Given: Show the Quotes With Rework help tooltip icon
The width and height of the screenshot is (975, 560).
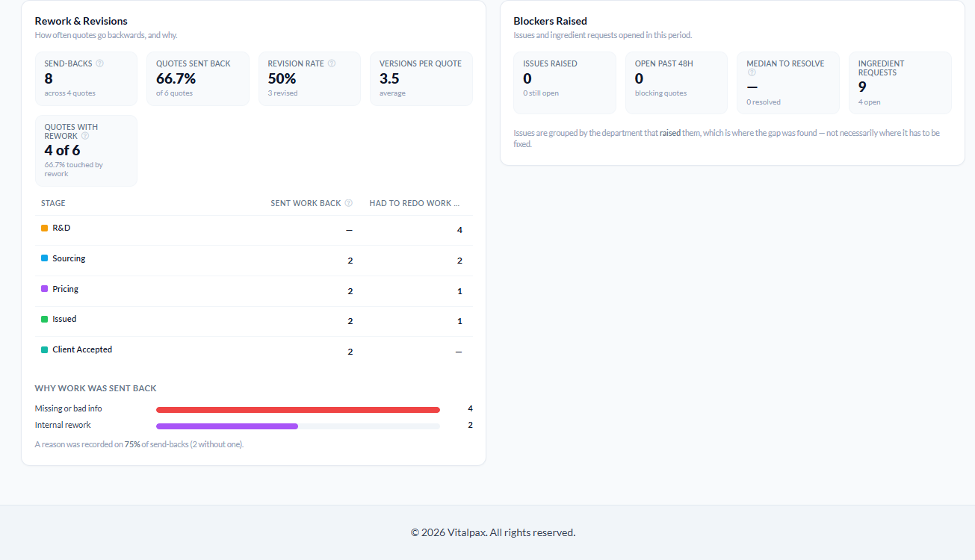Looking at the screenshot, I should [85, 136].
